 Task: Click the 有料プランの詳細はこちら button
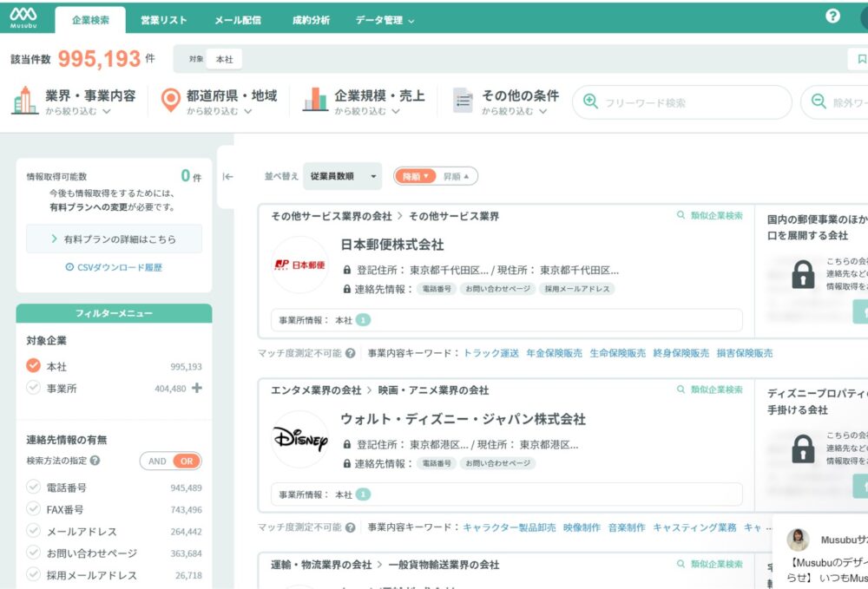(x=114, y=239)
